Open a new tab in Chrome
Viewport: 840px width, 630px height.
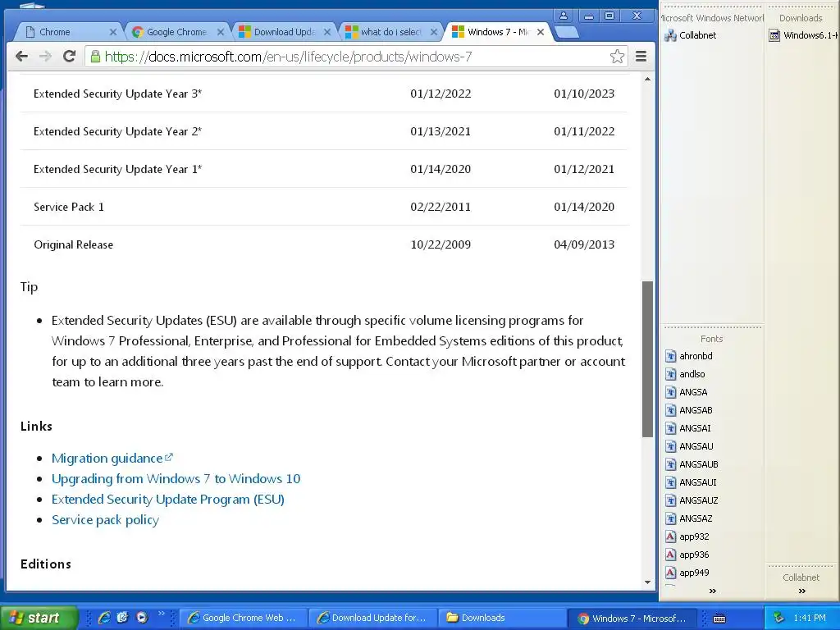point(568,33)
